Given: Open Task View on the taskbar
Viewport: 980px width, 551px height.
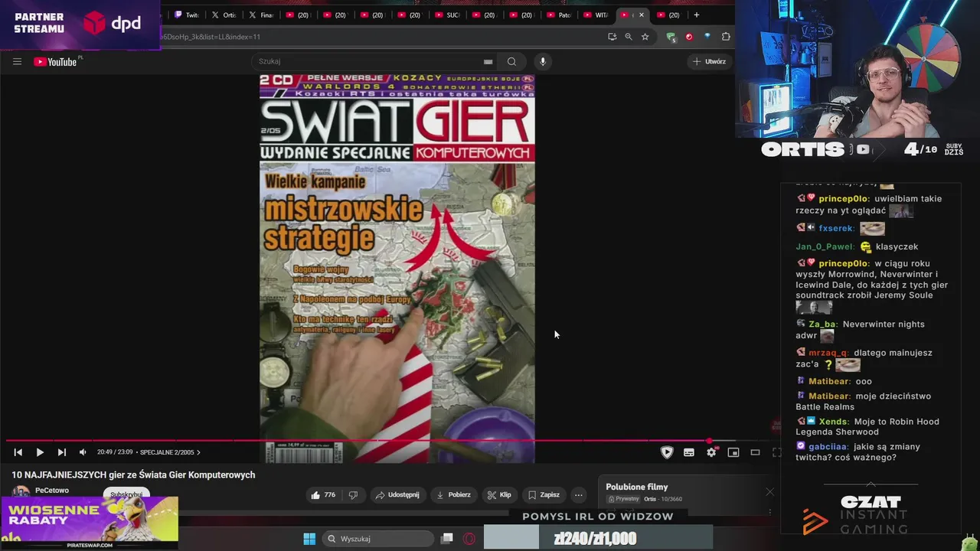Looking at the screenshot, I should point(448,539).
